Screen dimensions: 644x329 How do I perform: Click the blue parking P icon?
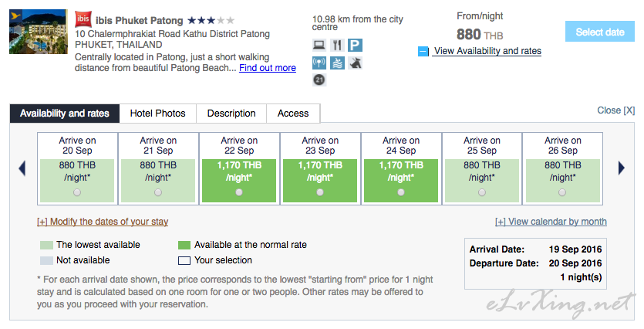355,45
